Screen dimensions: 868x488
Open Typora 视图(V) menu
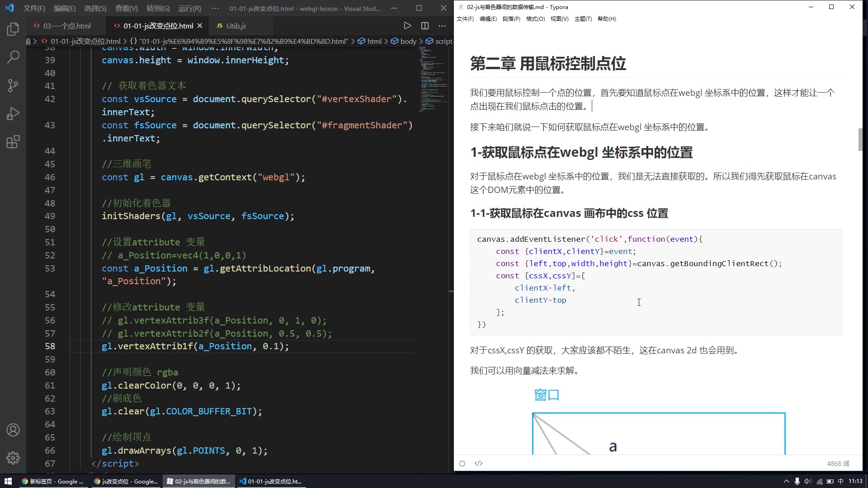pyautogui.click(x=559, y=19)
